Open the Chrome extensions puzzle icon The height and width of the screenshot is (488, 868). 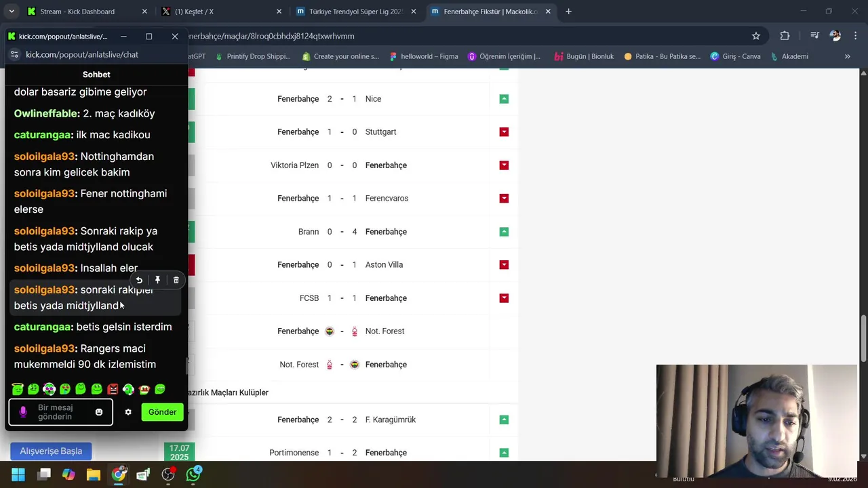coord(785,36)
